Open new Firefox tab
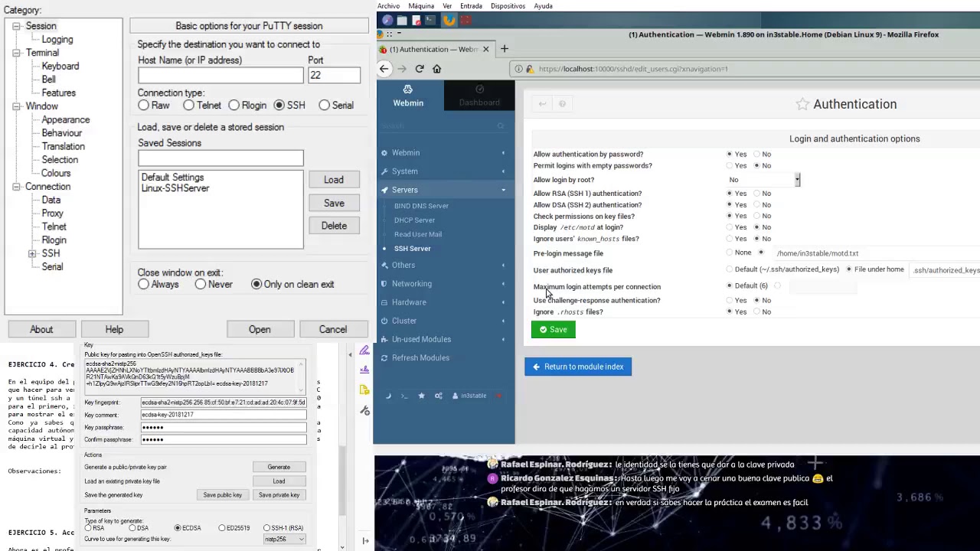 505,49
